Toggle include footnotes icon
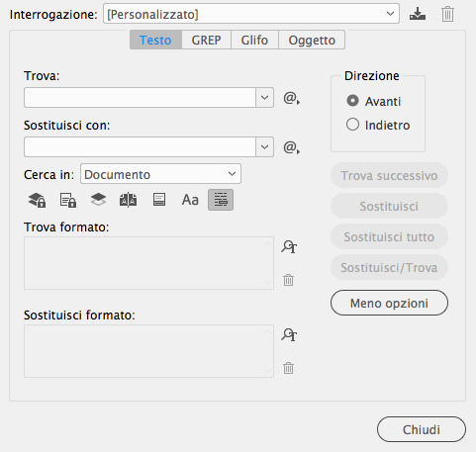This screenshot has width=476, height=452. tap(159, 200)
